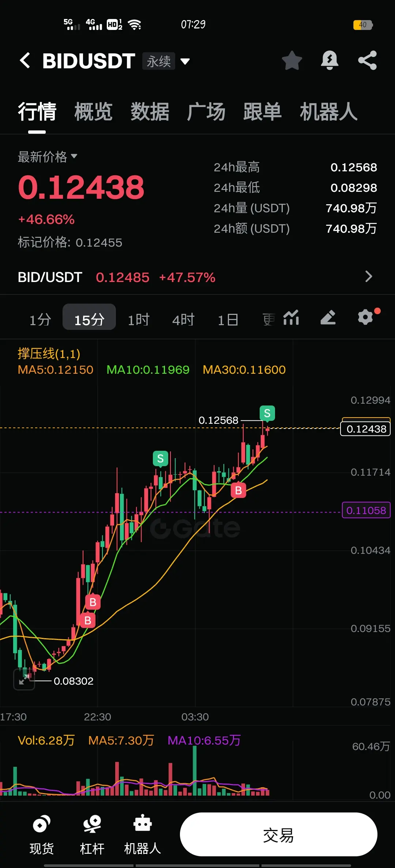395x868 pixels.
Task: Add BIDUSDT to favorites with star
Action: tap(292, 60)
